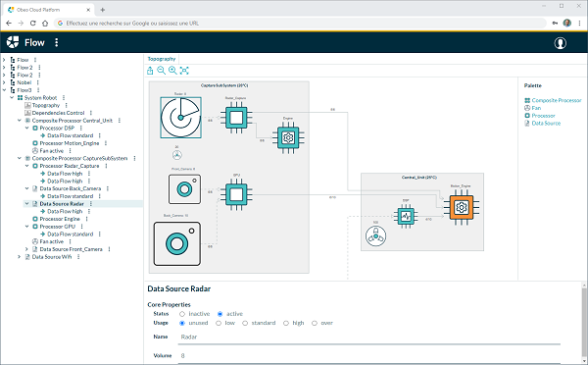Open the options menu for System Robot
The width and height of the screenshot is (588, 365).
click(x=64, y=98)
